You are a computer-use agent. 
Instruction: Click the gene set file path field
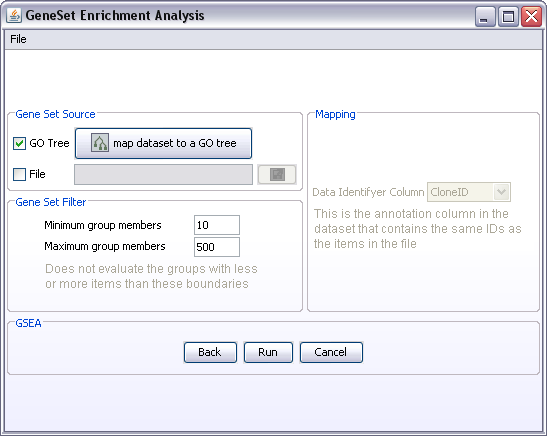tap(163, 174)
